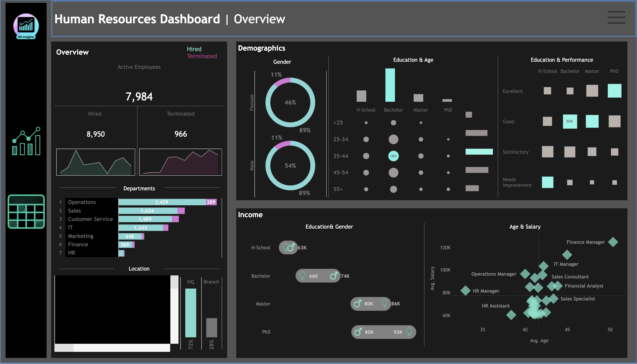637x364 pixels.
Task: Click the HR Insights logo in the sidebar
Action: [26, 26]
